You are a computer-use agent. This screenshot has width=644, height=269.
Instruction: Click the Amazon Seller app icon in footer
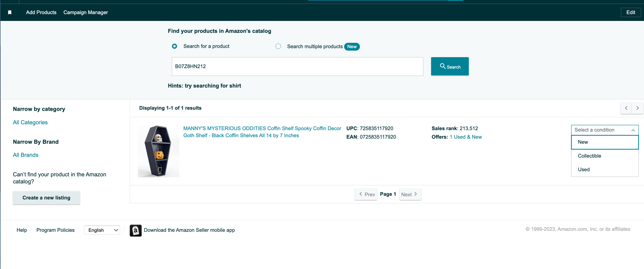135,230
